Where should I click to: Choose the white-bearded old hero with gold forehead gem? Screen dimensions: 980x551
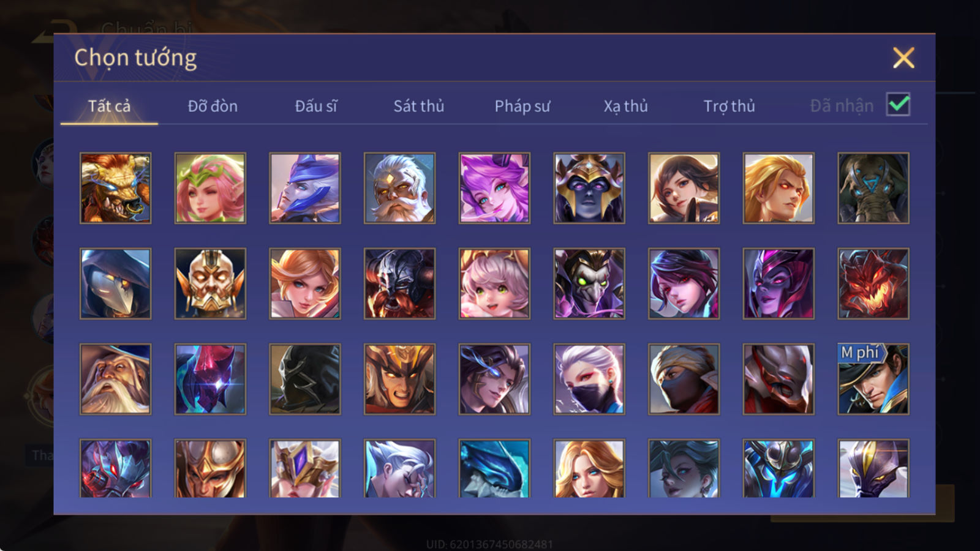click(399, 188)
